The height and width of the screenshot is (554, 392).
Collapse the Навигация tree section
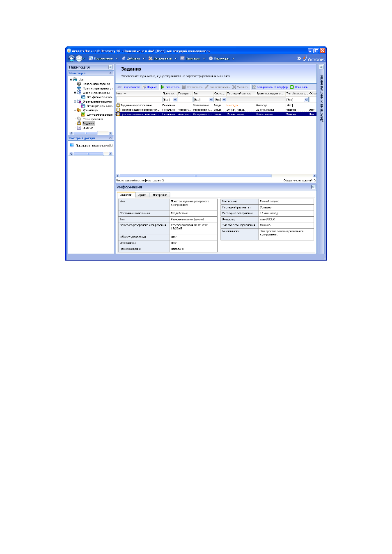[x=110, y=73]
